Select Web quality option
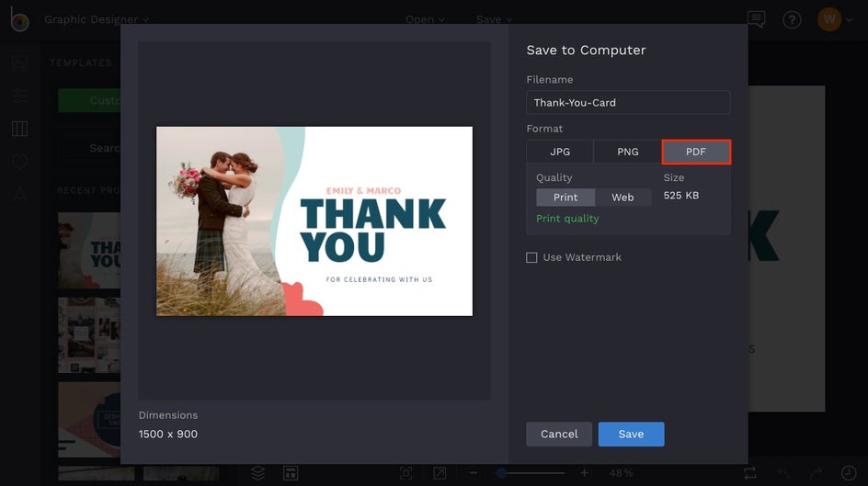The height and width of the screenshot is (486, 868). 622,198
